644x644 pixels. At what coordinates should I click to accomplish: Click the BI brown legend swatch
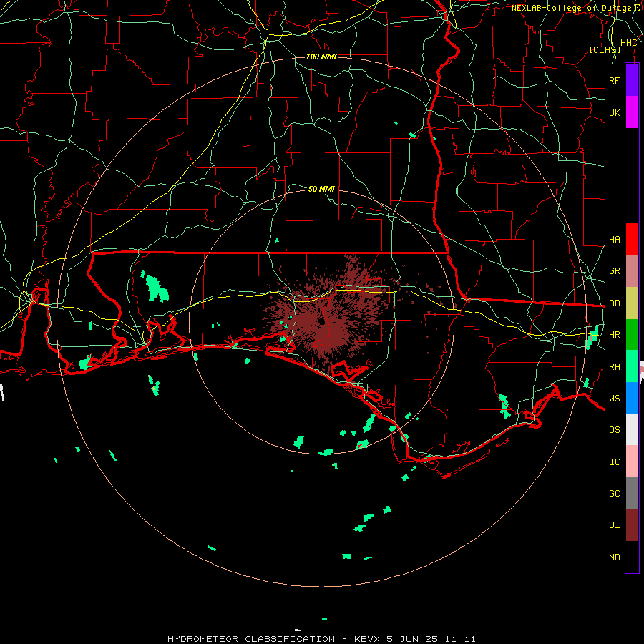(632, 525)
